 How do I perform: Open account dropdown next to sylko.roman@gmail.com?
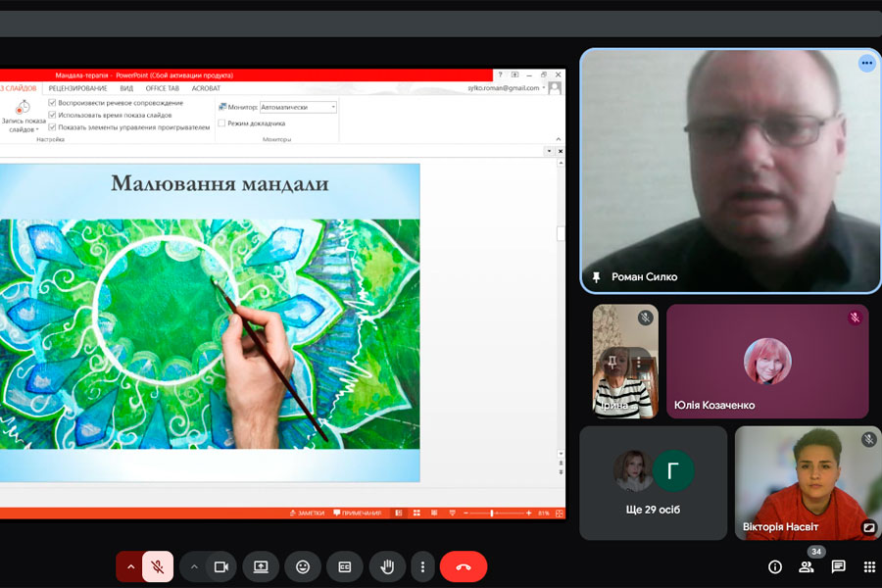(543, 88)
